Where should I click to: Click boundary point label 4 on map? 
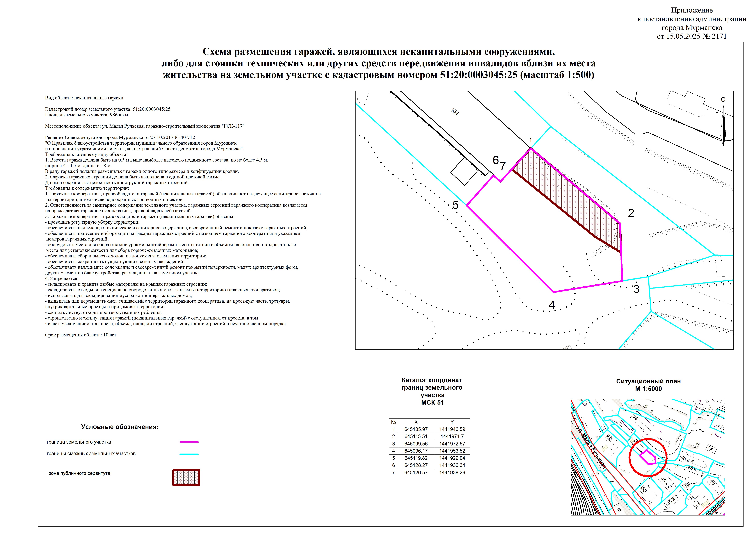pyautogui.click(x=552, y=305)
